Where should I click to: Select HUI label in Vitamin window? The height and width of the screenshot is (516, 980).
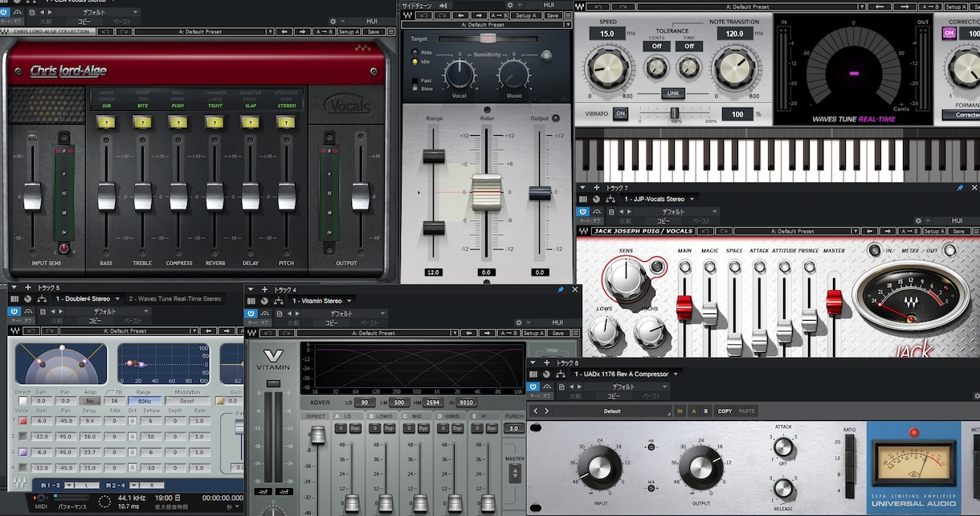click(x=557, y=323)
